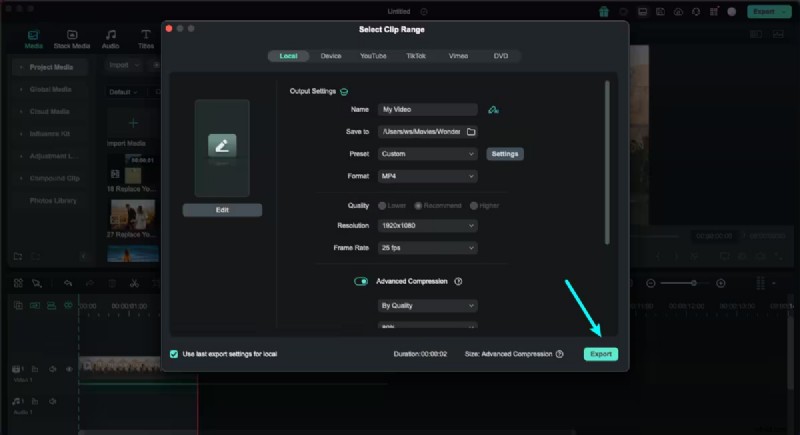
Task: Select Lower quality radio button
Action: [x=382, y=206]
